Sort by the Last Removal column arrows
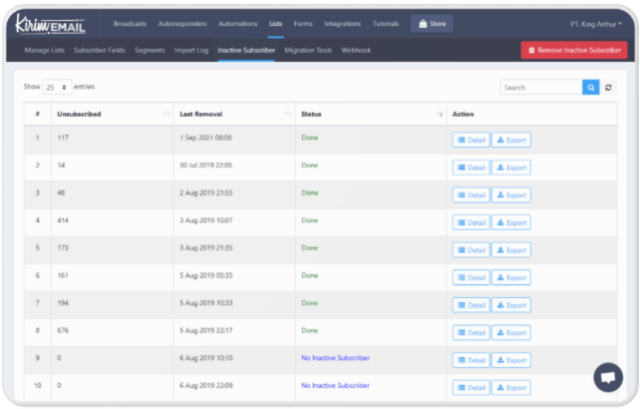Image resolution: width=640 pixels, height=409 pixels. pos(288,115)
